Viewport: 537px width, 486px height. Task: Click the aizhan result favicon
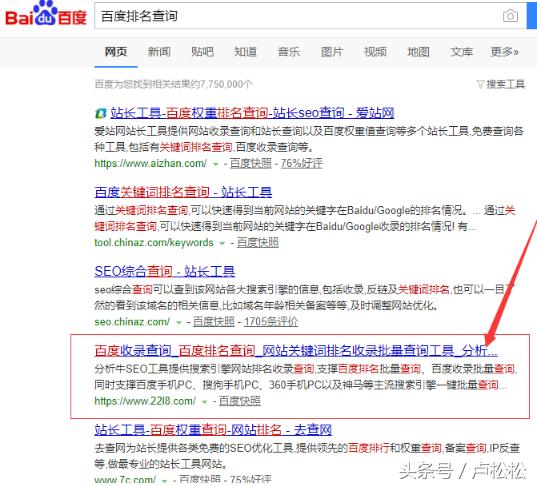pos(100,113)
